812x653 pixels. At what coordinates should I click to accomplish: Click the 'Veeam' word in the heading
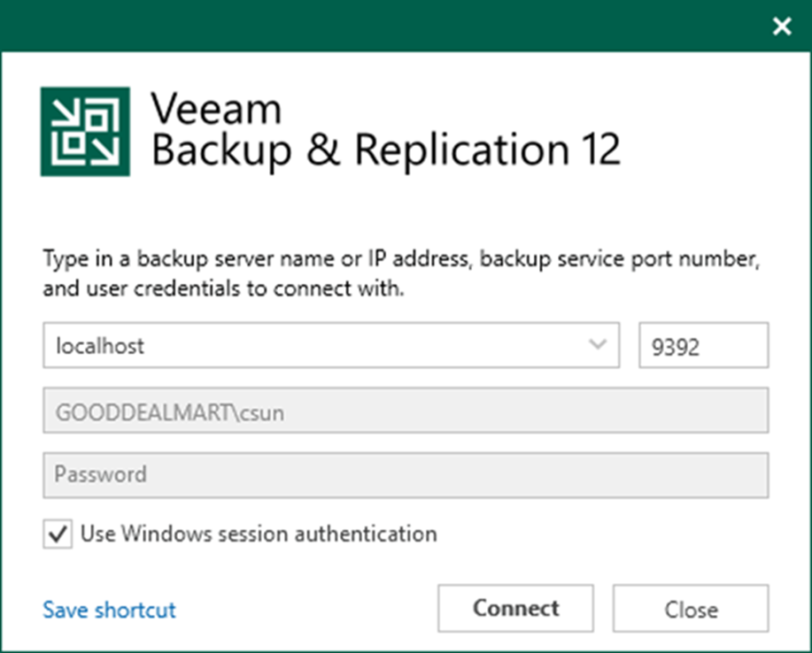tap(216, 111)
